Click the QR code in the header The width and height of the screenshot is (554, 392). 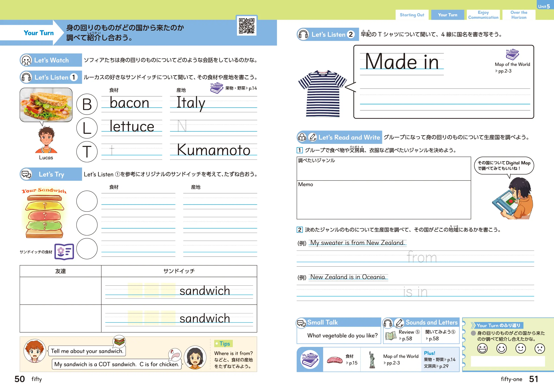pyautogui.click(x=246, y=26)
